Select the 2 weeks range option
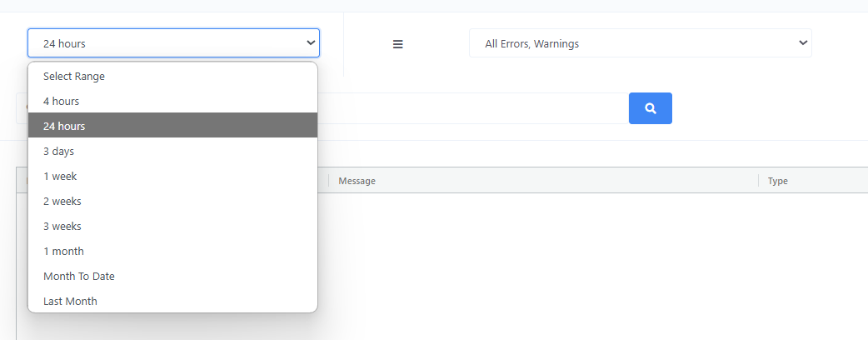 pos(172,201)
